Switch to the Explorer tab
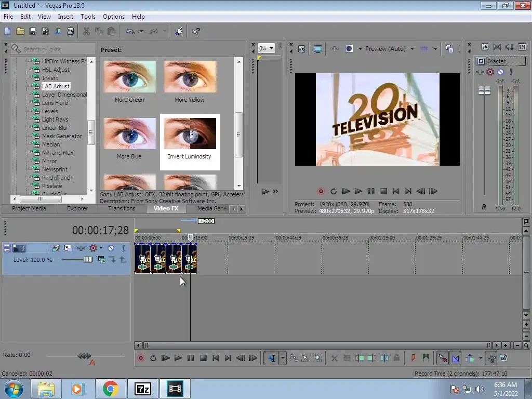The height and width of the screenshot is (399, 532). click(x=77, y=208)
